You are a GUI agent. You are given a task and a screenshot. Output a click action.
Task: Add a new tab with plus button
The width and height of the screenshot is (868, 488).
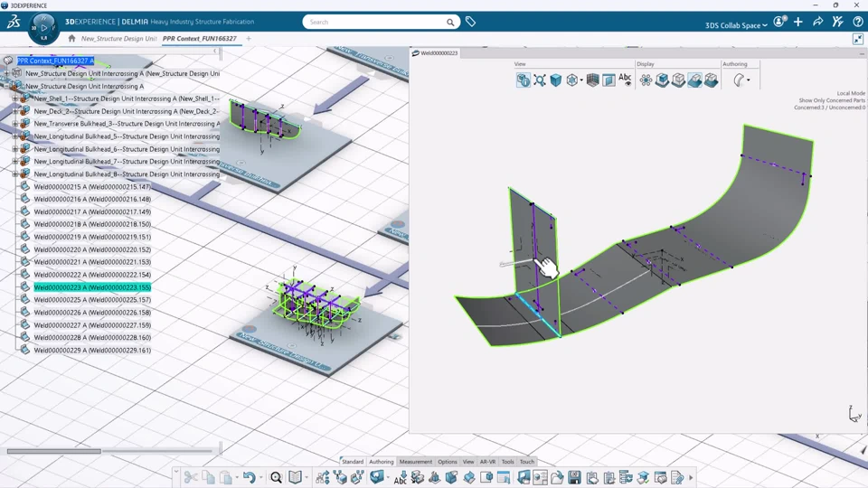249,38
